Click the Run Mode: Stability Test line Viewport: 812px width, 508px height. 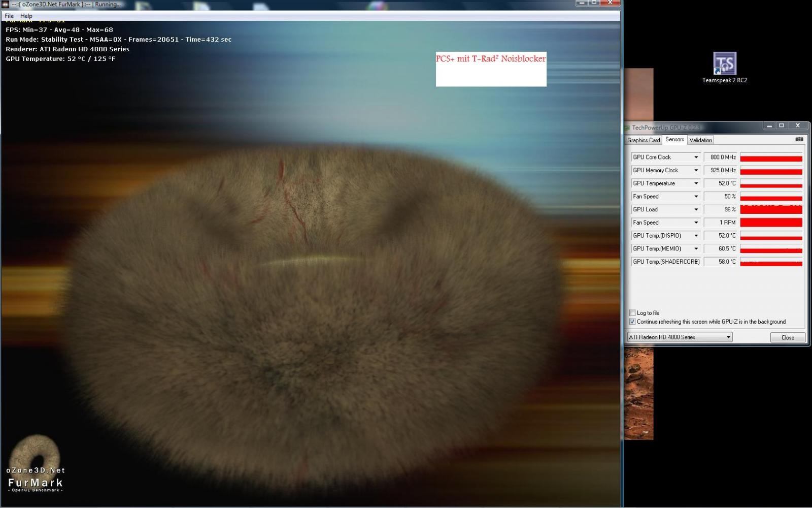119,40
